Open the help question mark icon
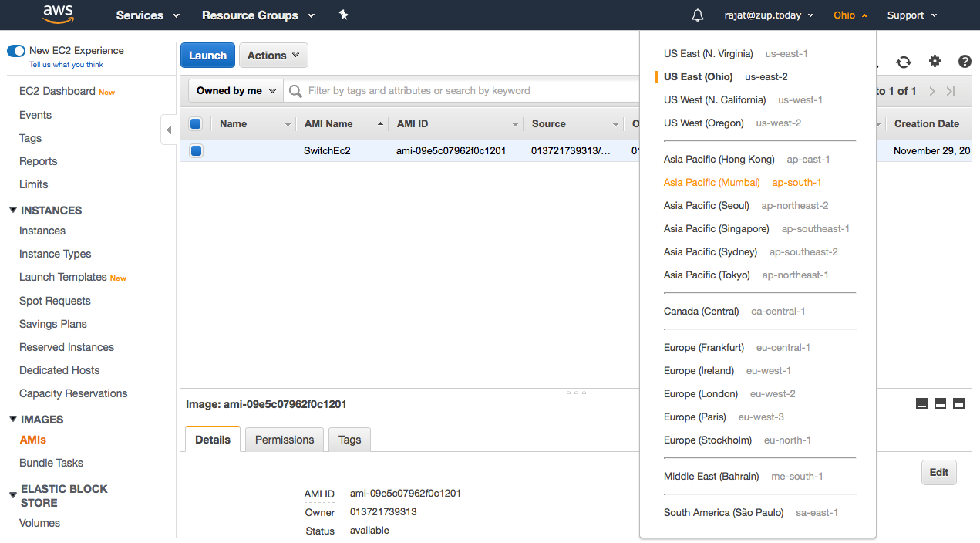The height and width of the screenshot is (543, 980). [x=965, y=62]
